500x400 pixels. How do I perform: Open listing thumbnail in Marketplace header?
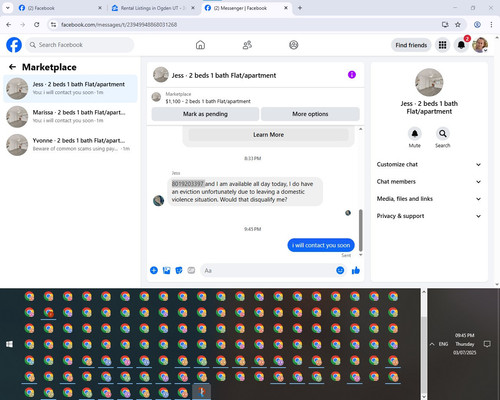[x=156, y=97]
